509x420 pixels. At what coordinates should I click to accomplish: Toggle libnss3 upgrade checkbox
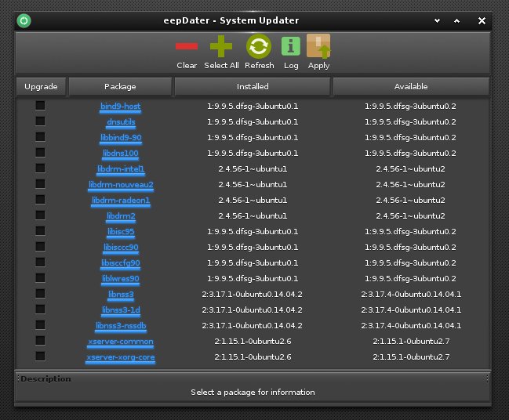click(40, 294)
